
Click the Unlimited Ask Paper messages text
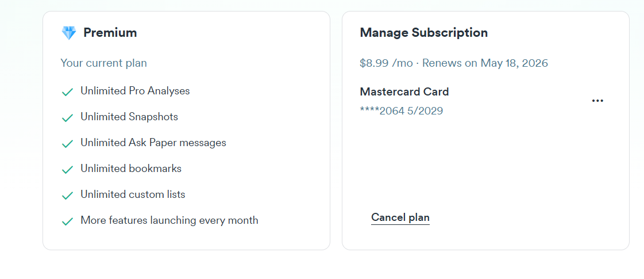coord(153,143)
